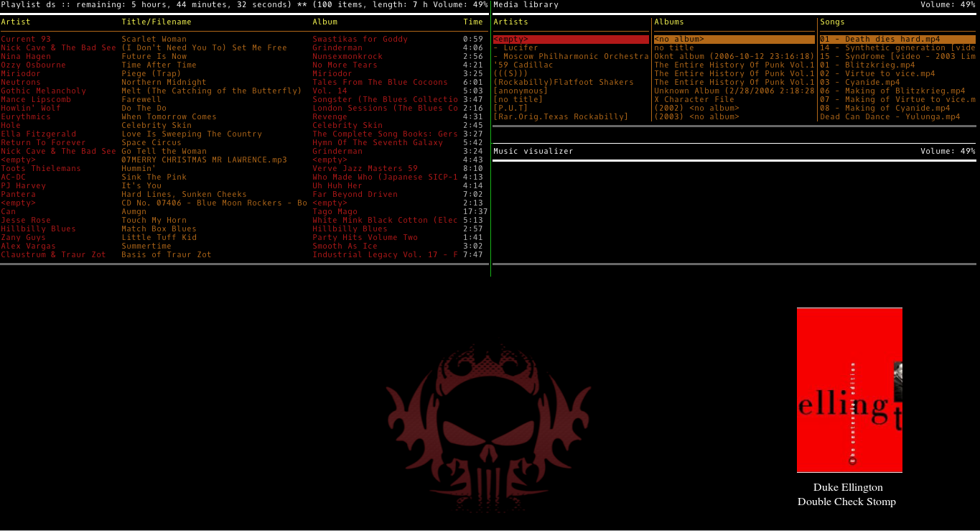The image size is (980, 531).
Task: Select '01 - Death dies hard.mp4' song
Action: (898, 40)
